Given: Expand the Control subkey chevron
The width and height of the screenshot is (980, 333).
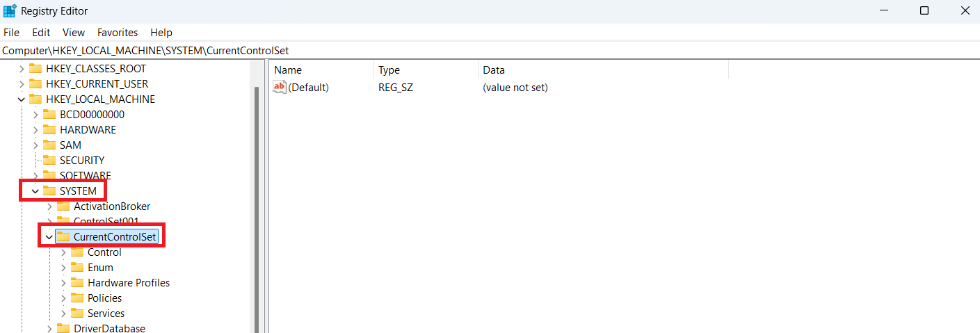Looking at the screenshot, I should tap(63, 252).
